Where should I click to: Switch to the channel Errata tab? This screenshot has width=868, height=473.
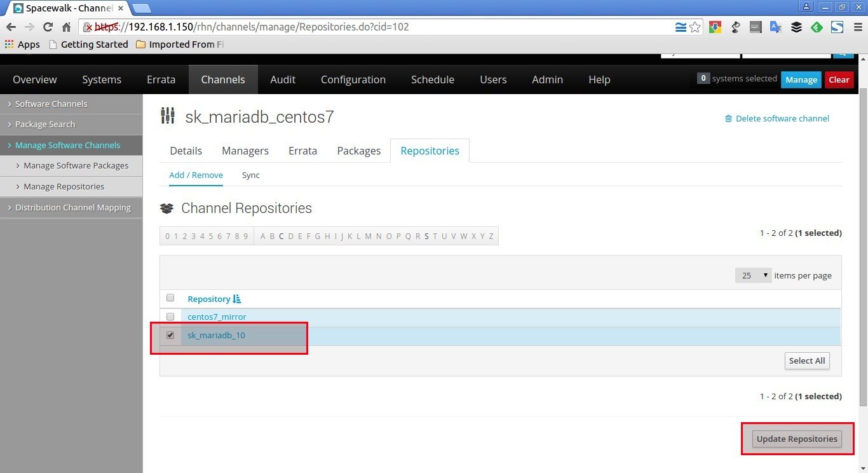303,151
